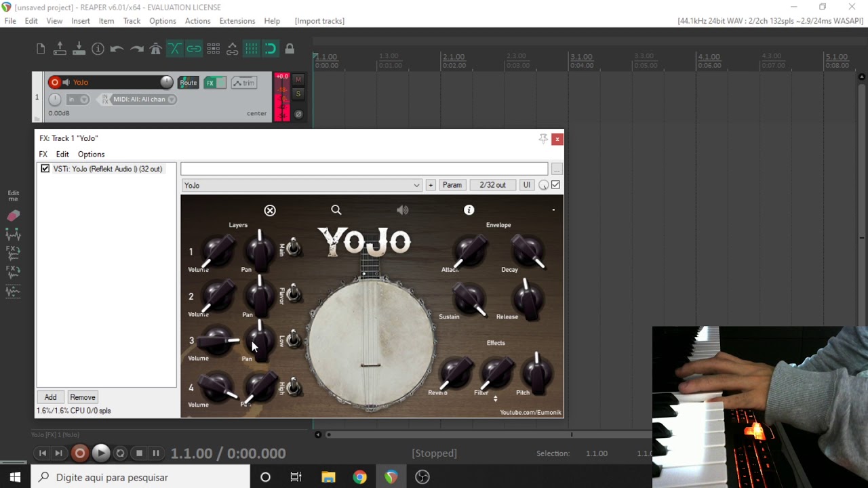Click the transport Play button
Screen dimensions: 868x488
pyautogui.click(x=100, y=453)
